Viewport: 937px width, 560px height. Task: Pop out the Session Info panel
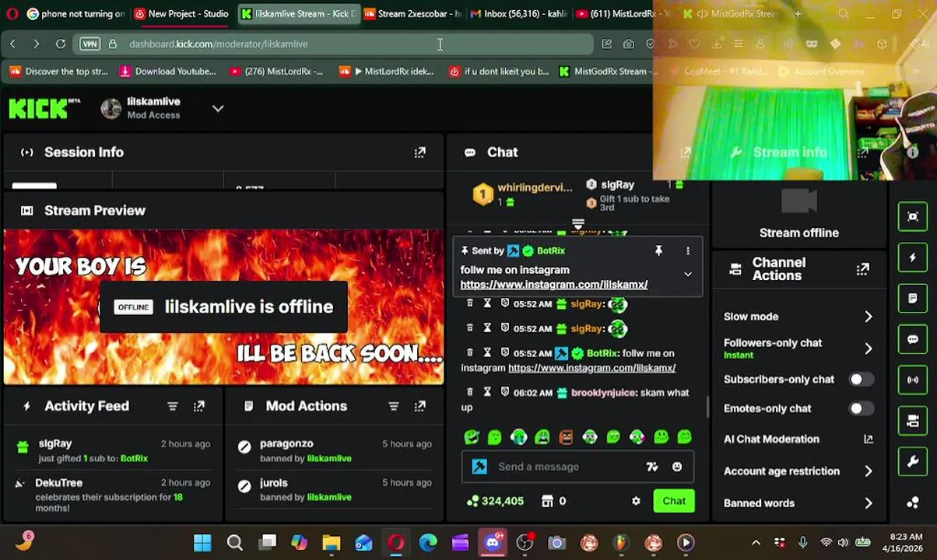[419, 152]
